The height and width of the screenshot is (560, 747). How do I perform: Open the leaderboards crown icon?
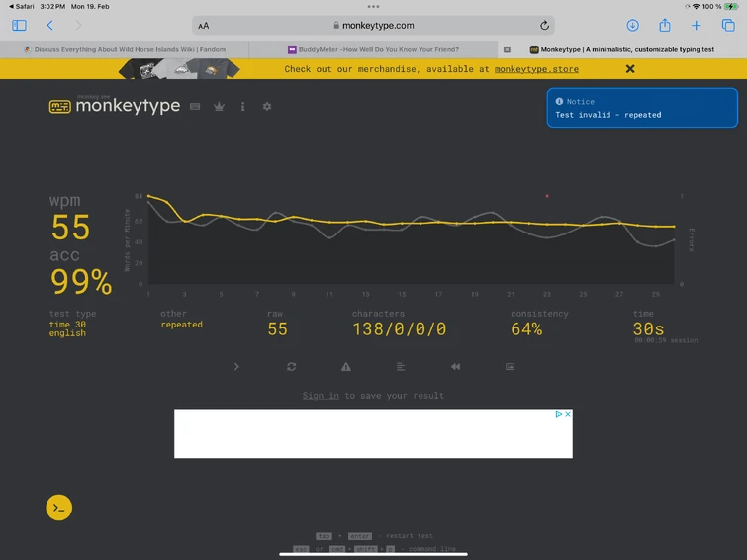coord(219,106)
